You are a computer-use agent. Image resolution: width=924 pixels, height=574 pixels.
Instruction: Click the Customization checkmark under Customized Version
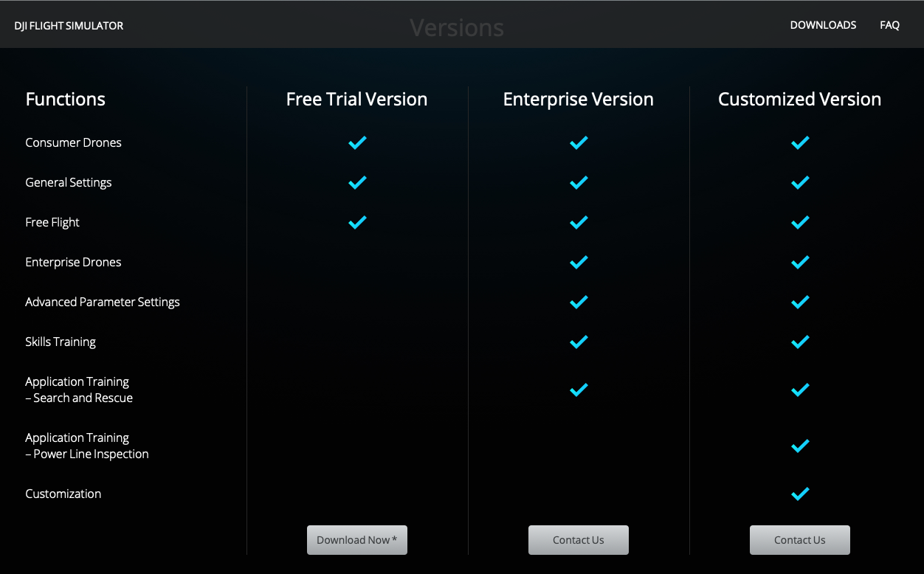(x=800, y=494)
